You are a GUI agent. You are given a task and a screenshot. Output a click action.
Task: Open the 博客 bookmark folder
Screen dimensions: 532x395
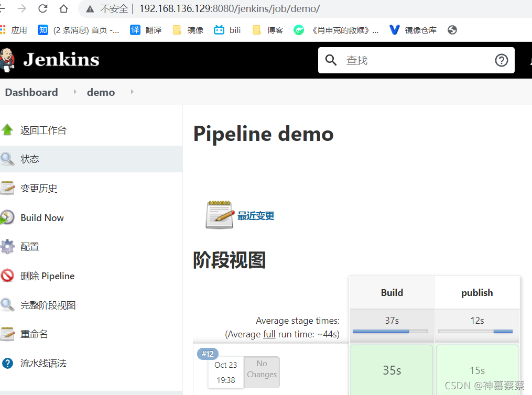click(x=268, y=30)
